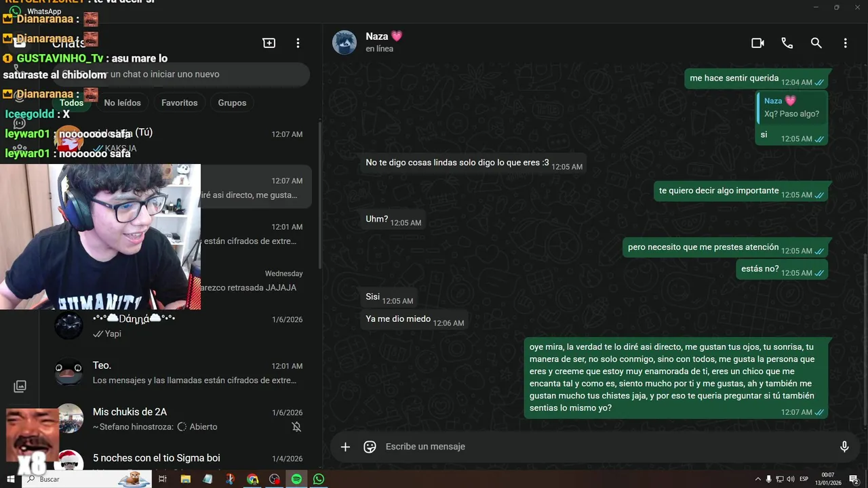Click the Teo. penguin avatar
Screen dimensions: 868x488
pyautogui.click(x=68, y=372)
